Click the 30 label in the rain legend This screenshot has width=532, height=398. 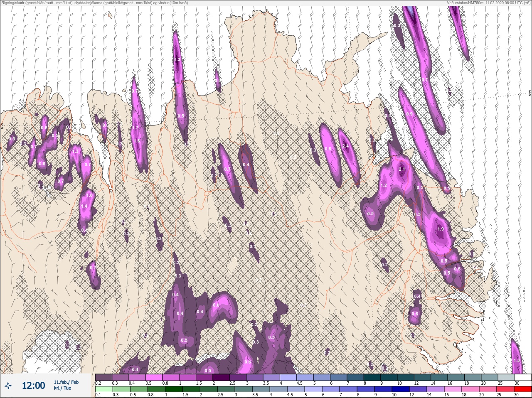pos(517,395)
